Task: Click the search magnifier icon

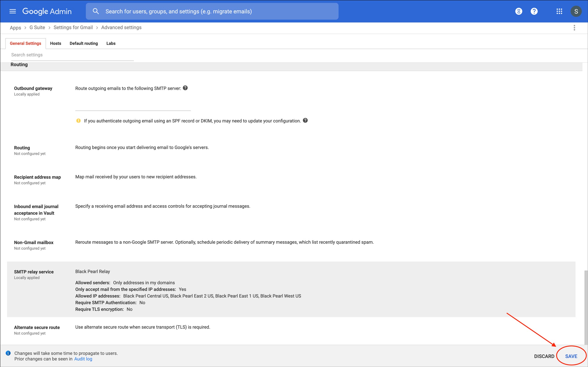Action: pos(96,11)
